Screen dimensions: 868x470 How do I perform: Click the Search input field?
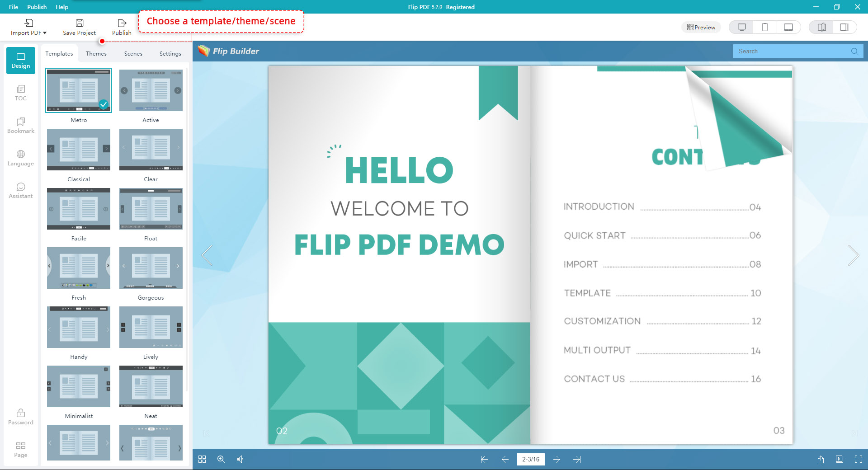(791, 51)
